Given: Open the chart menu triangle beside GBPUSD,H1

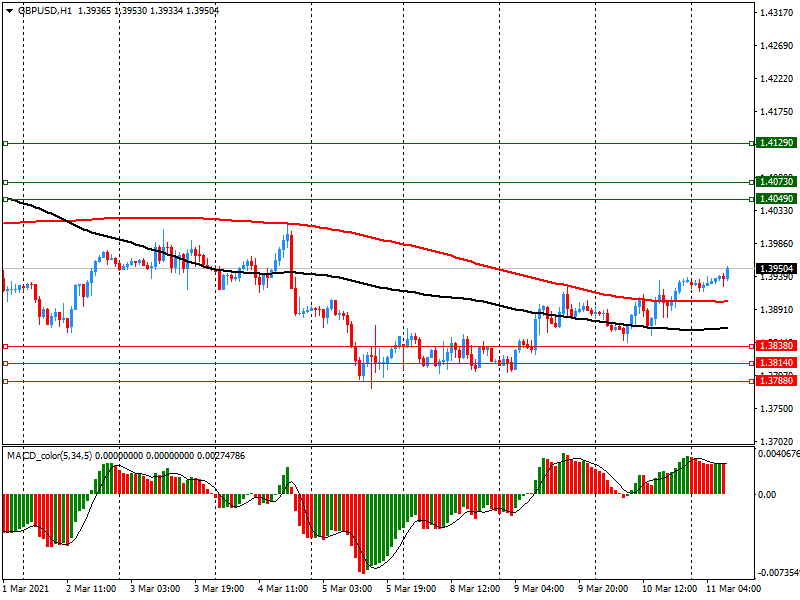Looking at the screenshot, I should [10, 10].
